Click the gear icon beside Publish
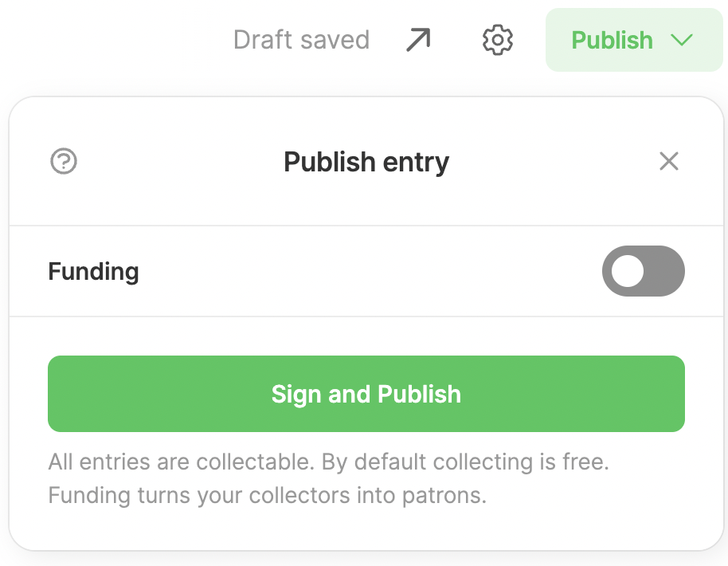Viewport: 728px width, 566px height. pos(498,40)
